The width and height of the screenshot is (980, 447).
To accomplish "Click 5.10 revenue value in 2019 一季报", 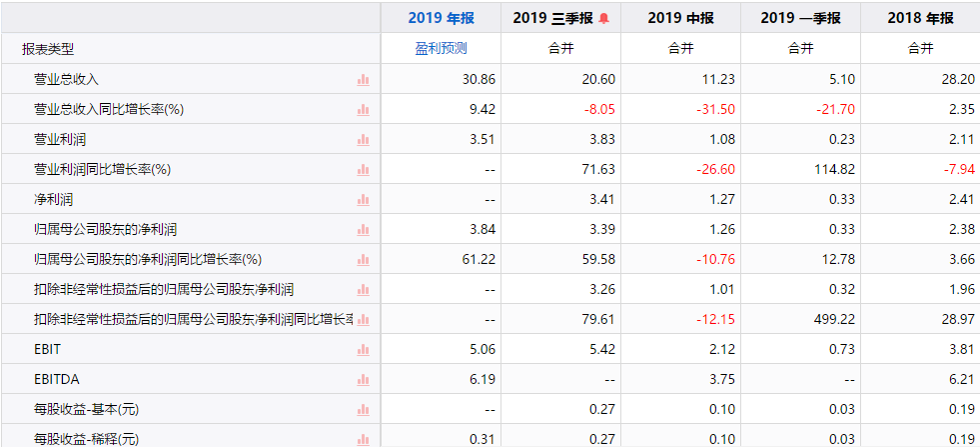I will click(842, 80).
